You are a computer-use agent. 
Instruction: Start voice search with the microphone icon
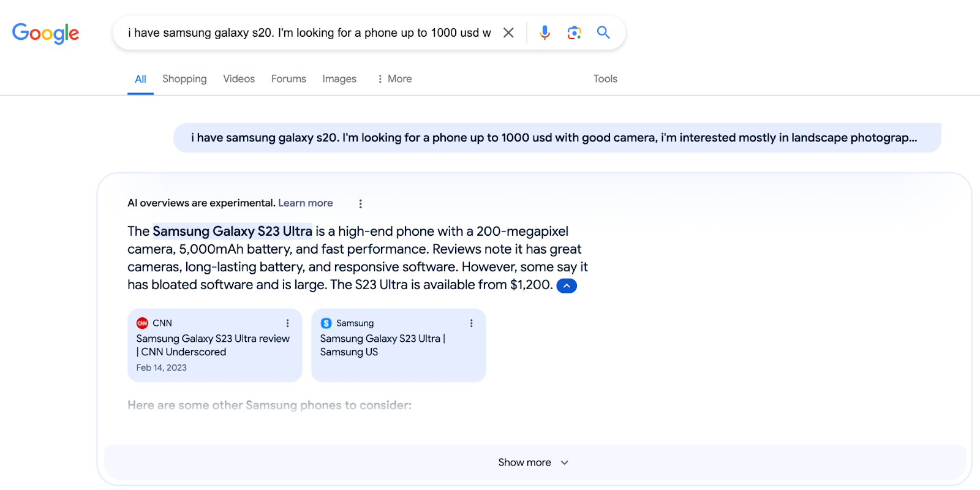545,32
